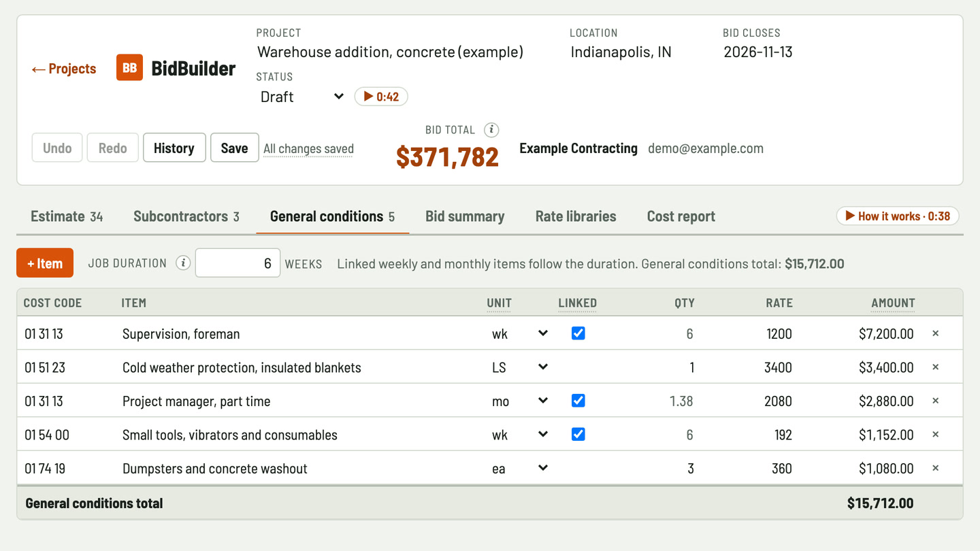The width and height of the screenshot is (980, 551).
Task: Remove the Dumpsters and concrete washout row
Action: click(935, 468)
